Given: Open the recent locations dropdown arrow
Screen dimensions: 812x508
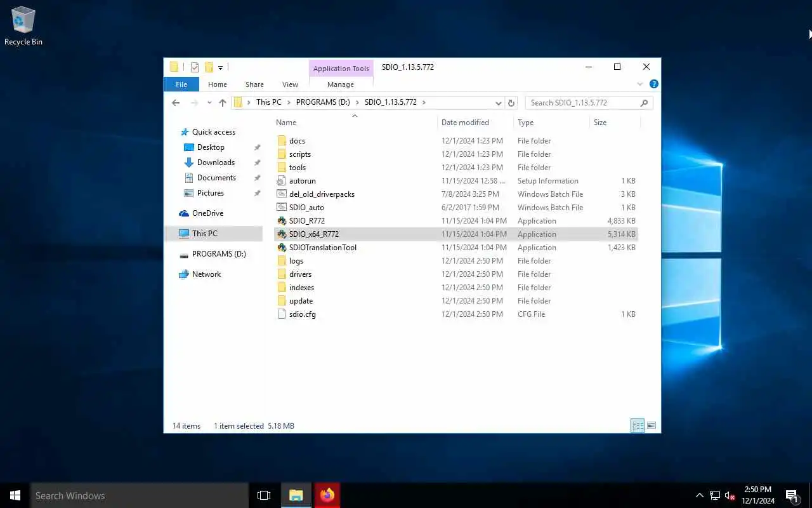Looking at the screenshot, I should tap(209, 102).
